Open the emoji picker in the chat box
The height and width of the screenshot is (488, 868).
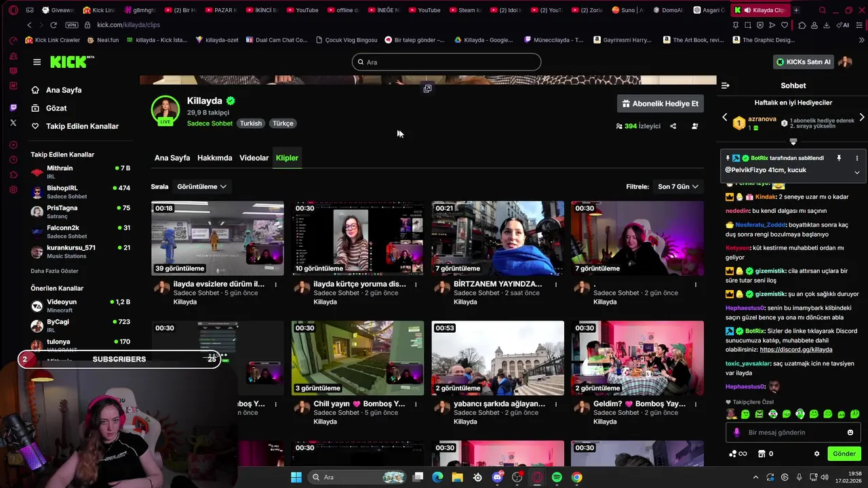850,432
